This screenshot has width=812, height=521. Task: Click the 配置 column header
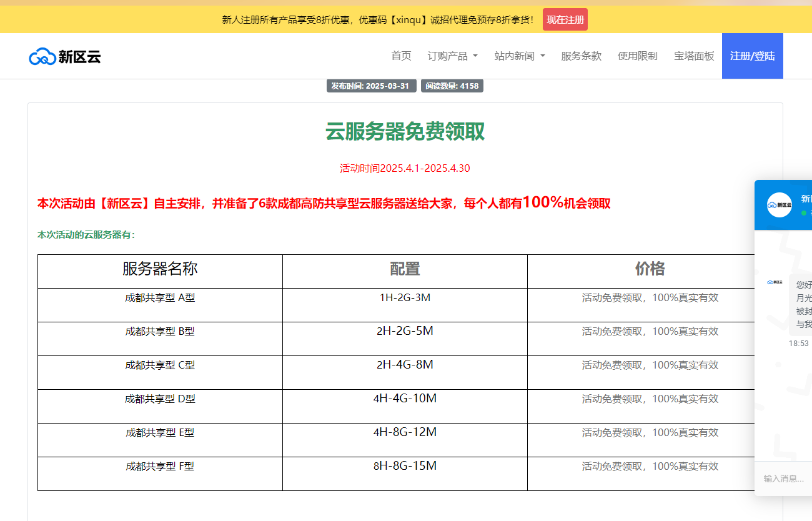point(405,269)
